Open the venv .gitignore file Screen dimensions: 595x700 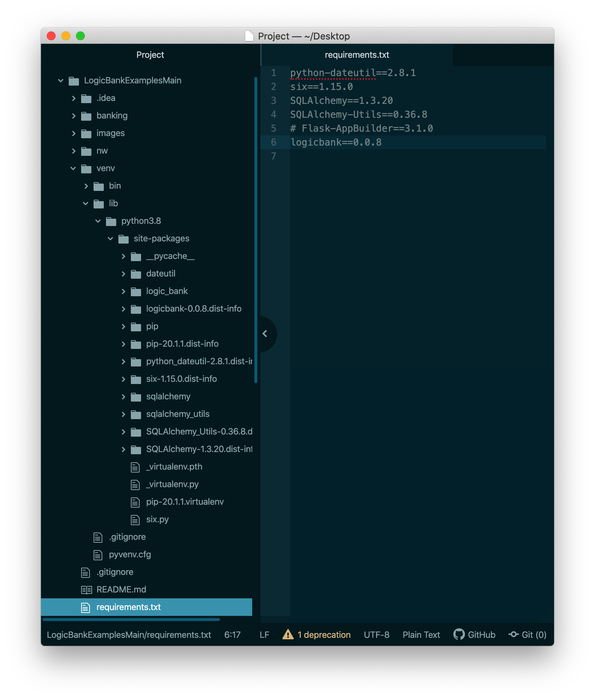click(x=127, y=537)
